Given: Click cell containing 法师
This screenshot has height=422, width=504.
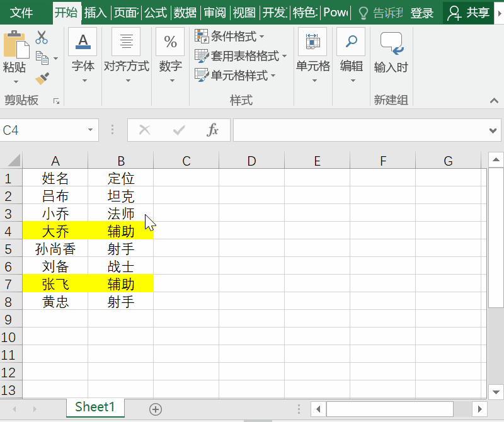Looking at the screenshot, I should click(121, 214).
